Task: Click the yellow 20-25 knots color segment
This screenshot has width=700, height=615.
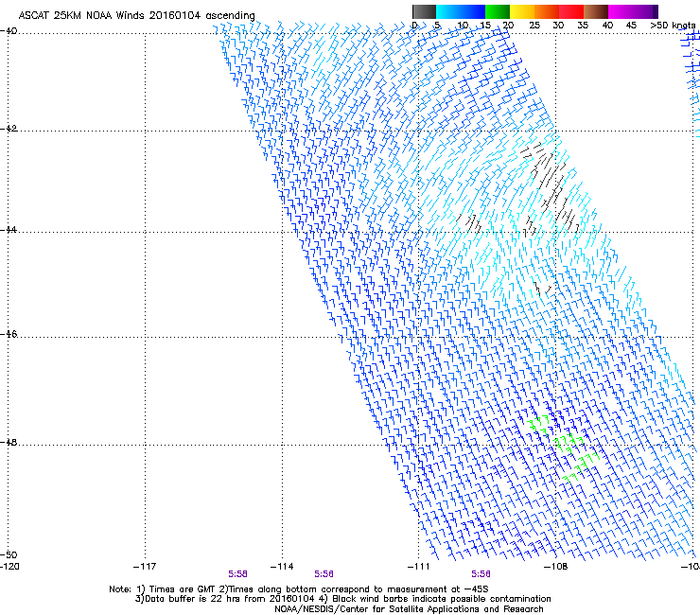Action: (522, 11)
